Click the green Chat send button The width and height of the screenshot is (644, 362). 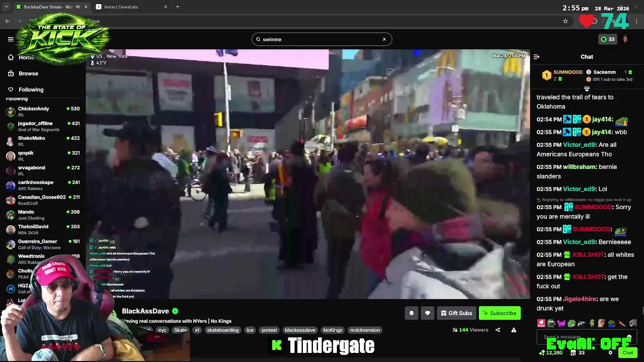(x=627, y=353)
